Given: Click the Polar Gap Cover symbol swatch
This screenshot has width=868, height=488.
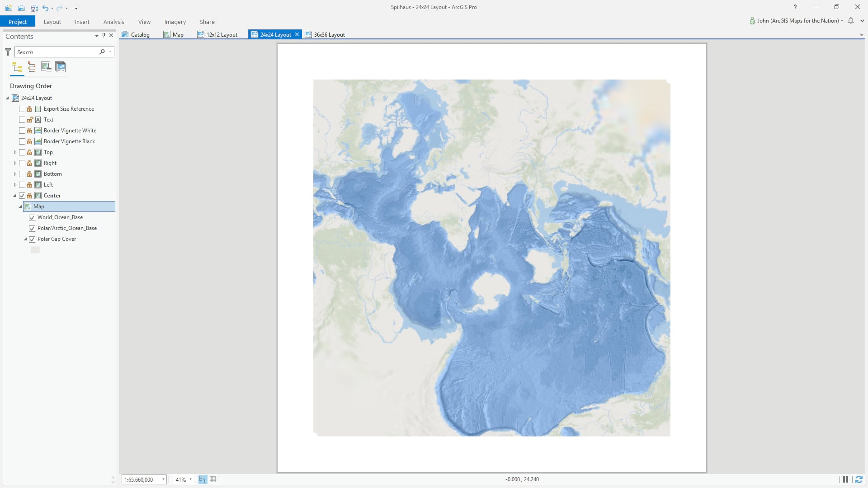Looking at the screenshot, I should (x=35, y=250).
